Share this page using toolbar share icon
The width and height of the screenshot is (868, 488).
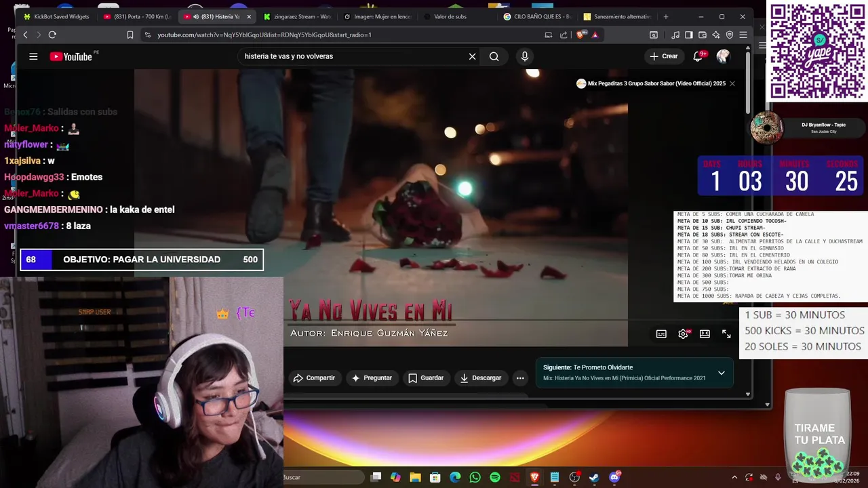[x=564, y=35]
